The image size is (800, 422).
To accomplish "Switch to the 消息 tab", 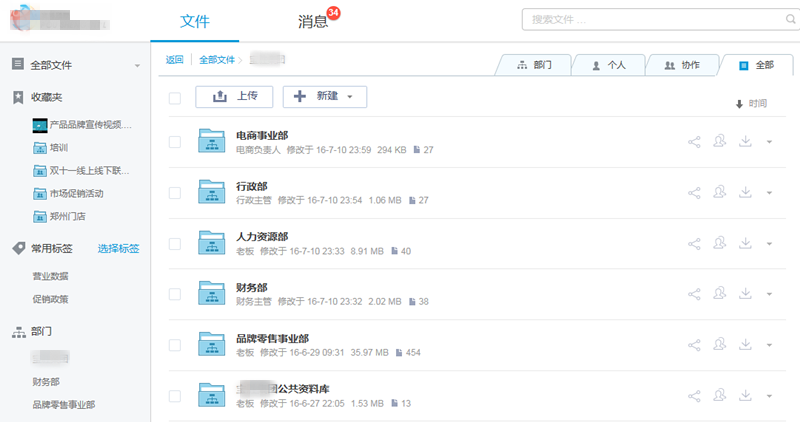I will (312, 21).
